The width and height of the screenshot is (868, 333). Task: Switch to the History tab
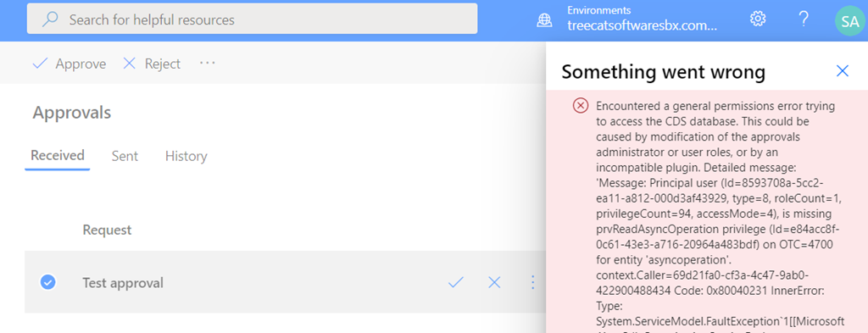pyautogui.click(x=186, y=156)
